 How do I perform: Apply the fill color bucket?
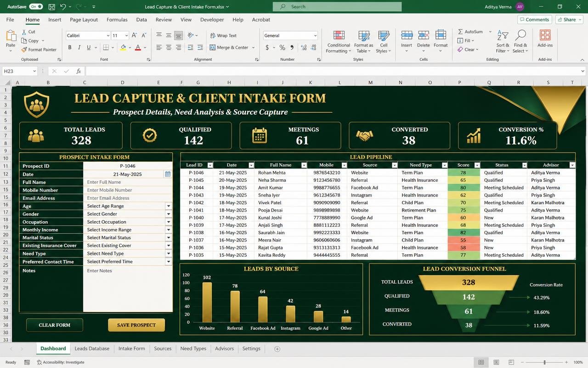123,47
